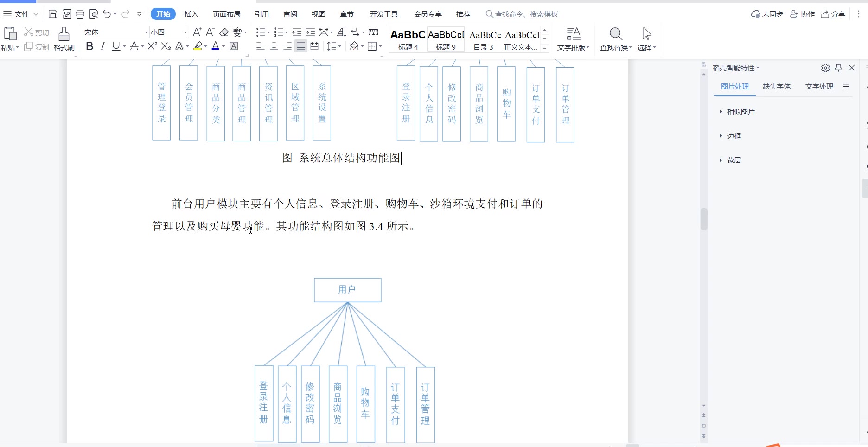Decrease font size with A- icon

(x=211, y=32)
